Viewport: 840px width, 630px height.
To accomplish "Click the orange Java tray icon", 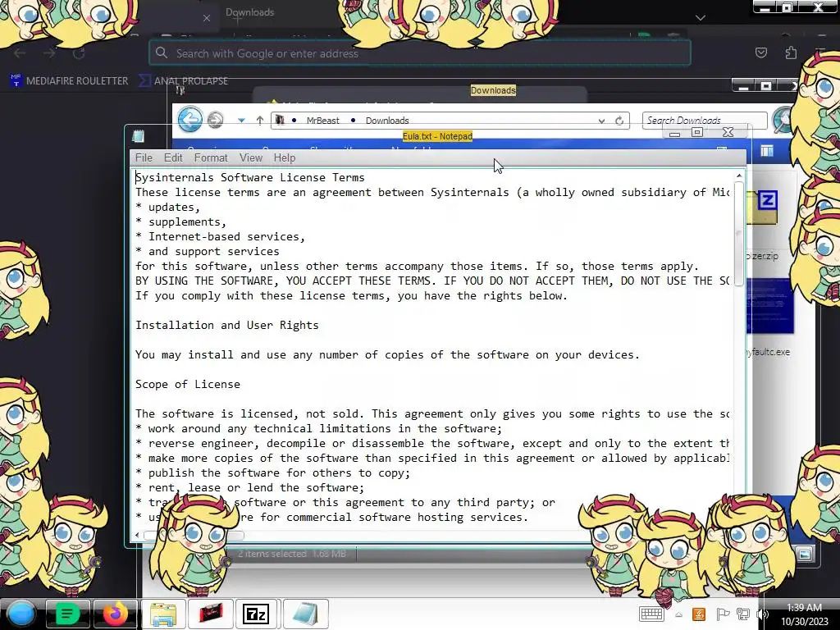I will pyautogui.click(x=699, y=614).
